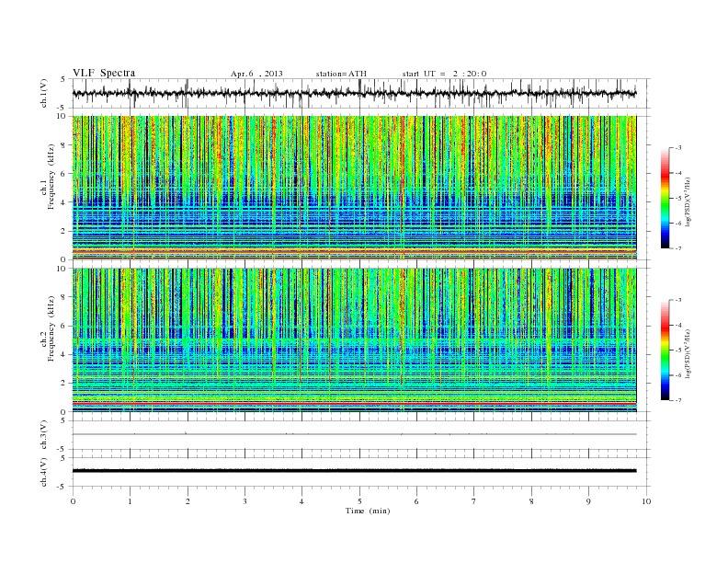Click the ch.2 frequency tick "2"
This screenshot has width=728, height=563.
63,384
